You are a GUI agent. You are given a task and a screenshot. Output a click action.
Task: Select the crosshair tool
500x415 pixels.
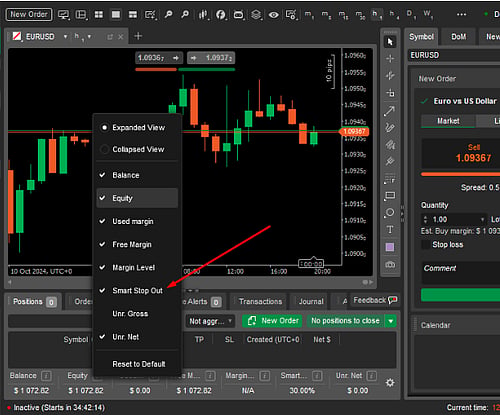390,59
